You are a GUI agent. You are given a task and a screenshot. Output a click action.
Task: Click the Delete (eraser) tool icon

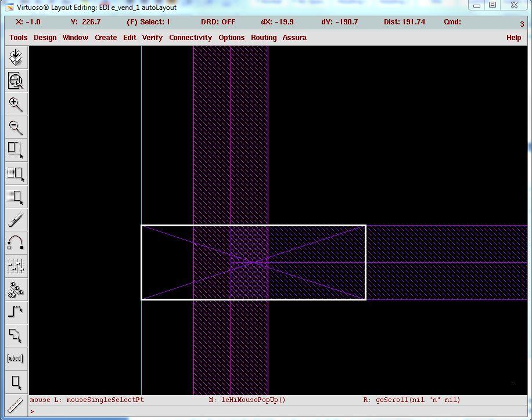[x=16, y=220]
